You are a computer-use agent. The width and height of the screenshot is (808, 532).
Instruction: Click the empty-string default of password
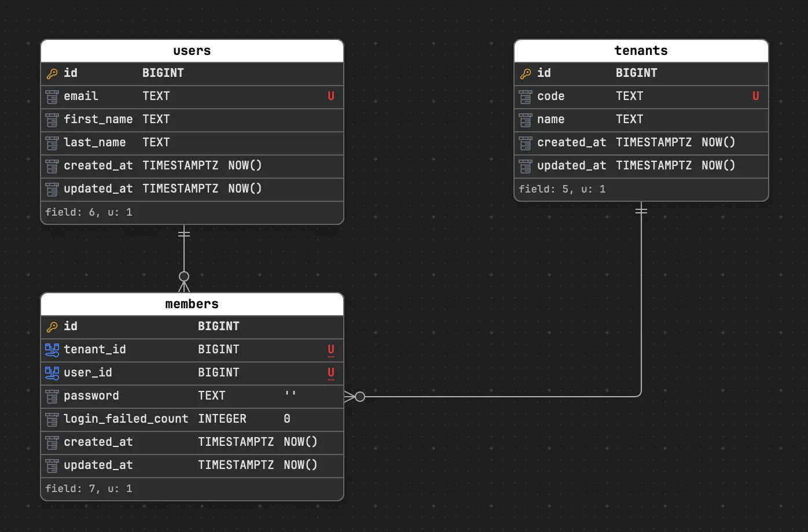tap(291, 394)
